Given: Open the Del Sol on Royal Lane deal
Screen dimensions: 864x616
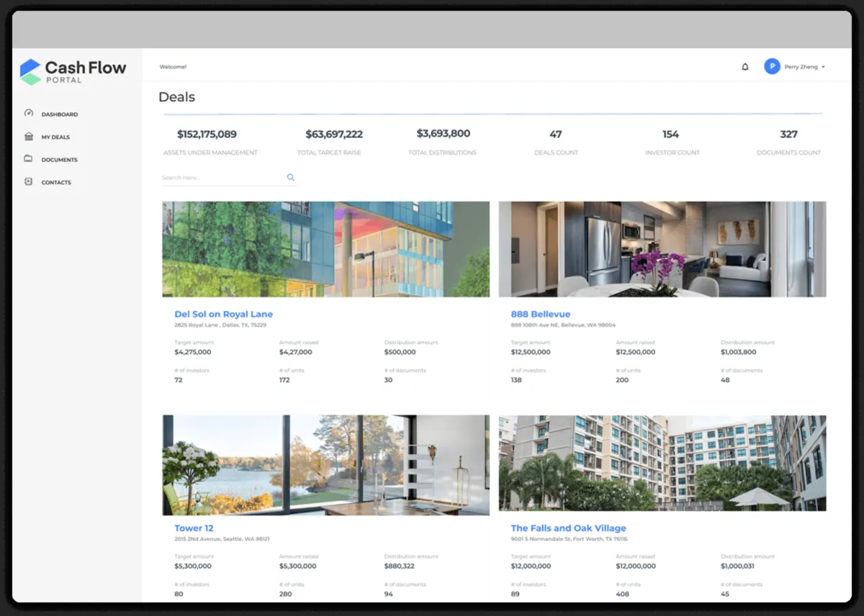Looking at the screenshot, I should click(x=223, y=314).
